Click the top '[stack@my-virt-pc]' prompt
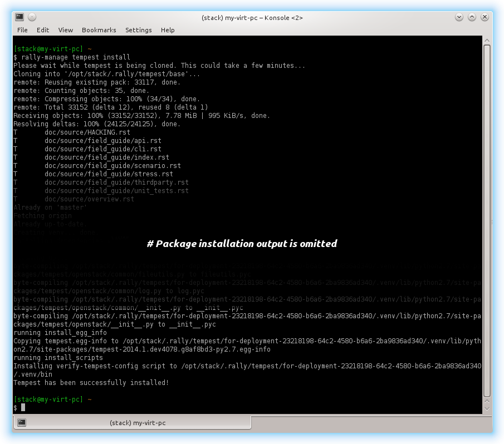Image resolution: width=504 pixels, height=444 pixels. click(x=48, y=49)
